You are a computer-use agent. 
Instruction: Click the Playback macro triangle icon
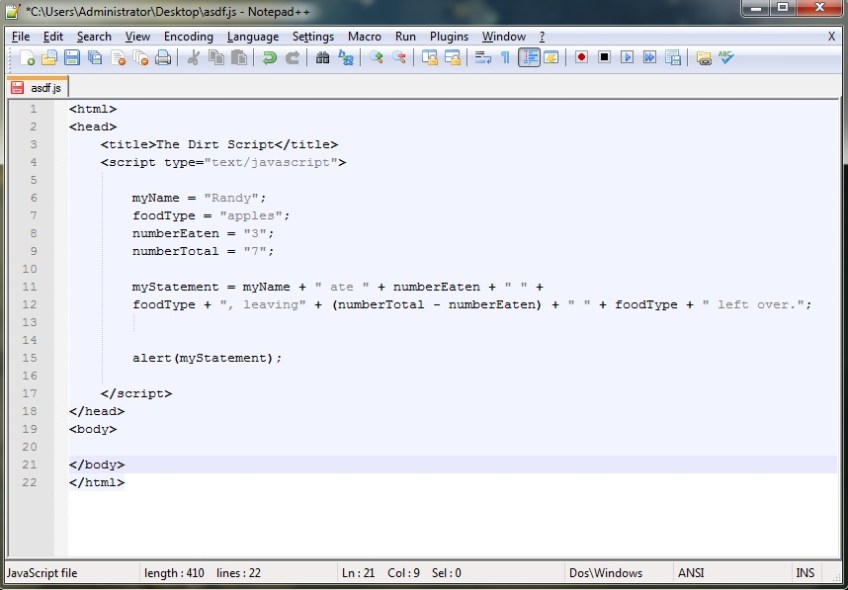tap(627, 58)
